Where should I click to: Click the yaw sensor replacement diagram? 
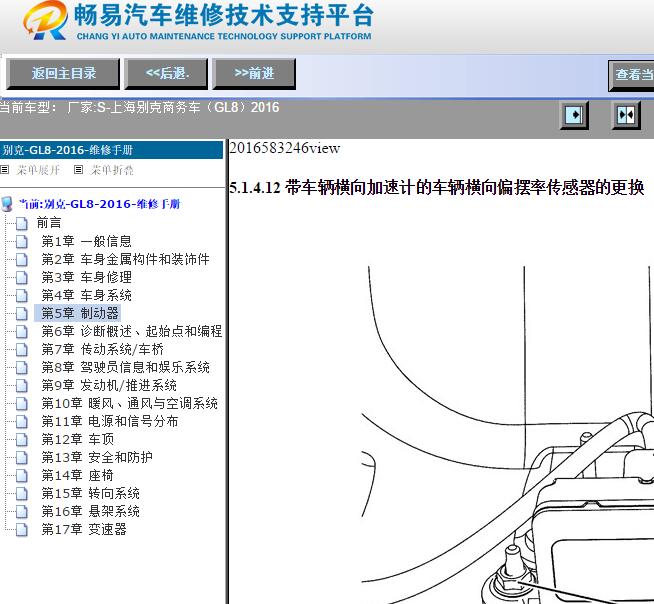(x=507, y=434)
